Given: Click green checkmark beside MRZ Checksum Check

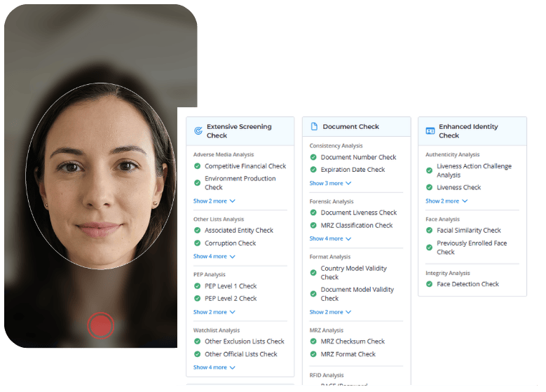Looking at the screenshot, I should click(x=313, y=342).
